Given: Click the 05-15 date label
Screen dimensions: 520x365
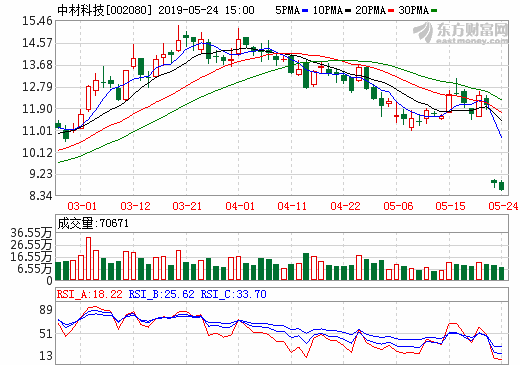Looking at the screenshot, I should pos(450,206).
